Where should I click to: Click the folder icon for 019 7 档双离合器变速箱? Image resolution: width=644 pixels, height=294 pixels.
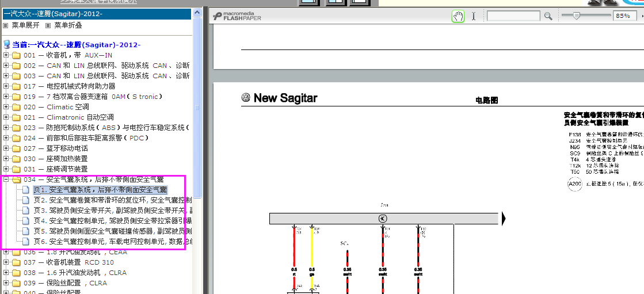click(16, 97)
